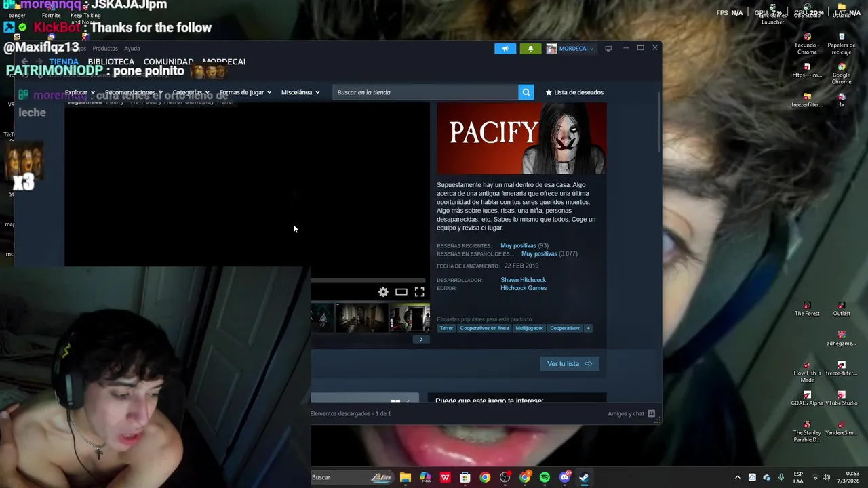
Task: Expand the Explorar dropdown
Action: (x=80, y=92)
